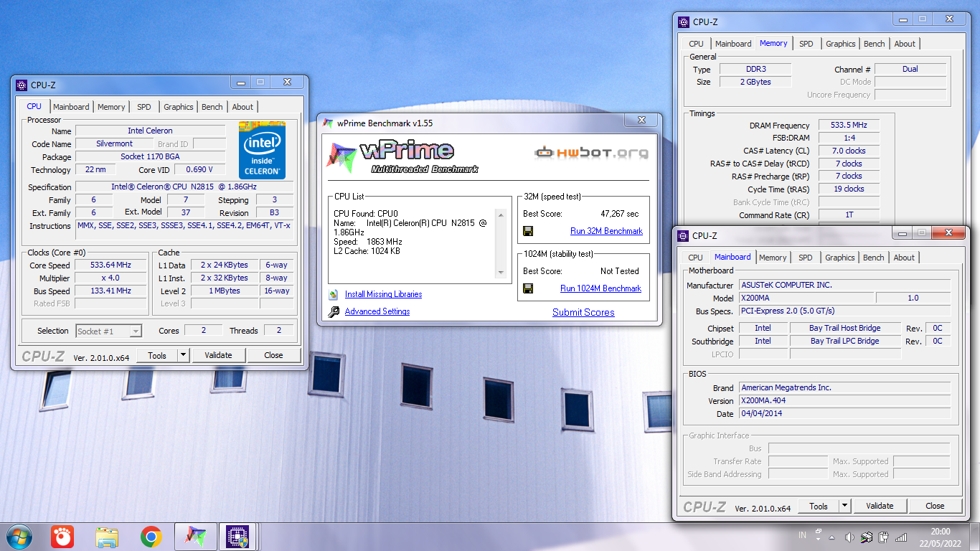The width and height of the screenshot is (980, 551).
Task: Click the title bar icon of CPU-Z CPU window
Action: (22, 85)
